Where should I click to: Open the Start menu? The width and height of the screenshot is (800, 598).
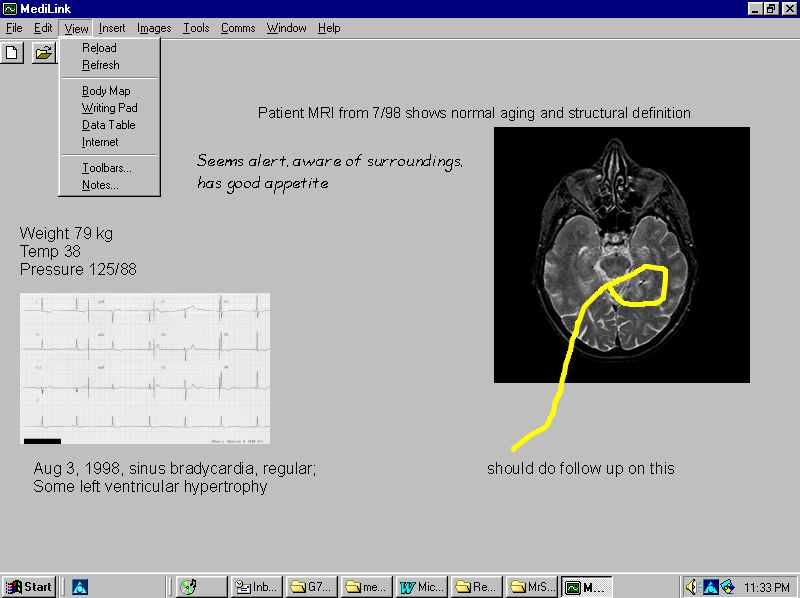tap(29, 587)
